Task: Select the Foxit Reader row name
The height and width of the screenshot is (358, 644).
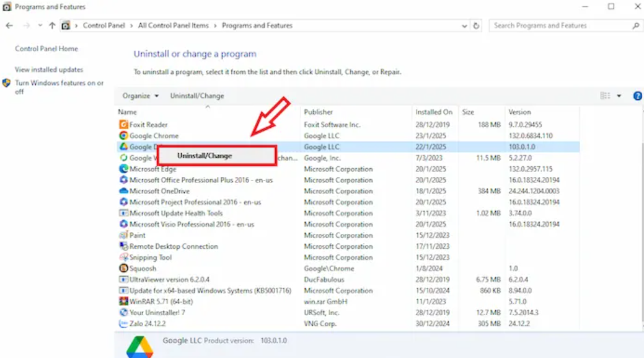Action: [148, 125]
